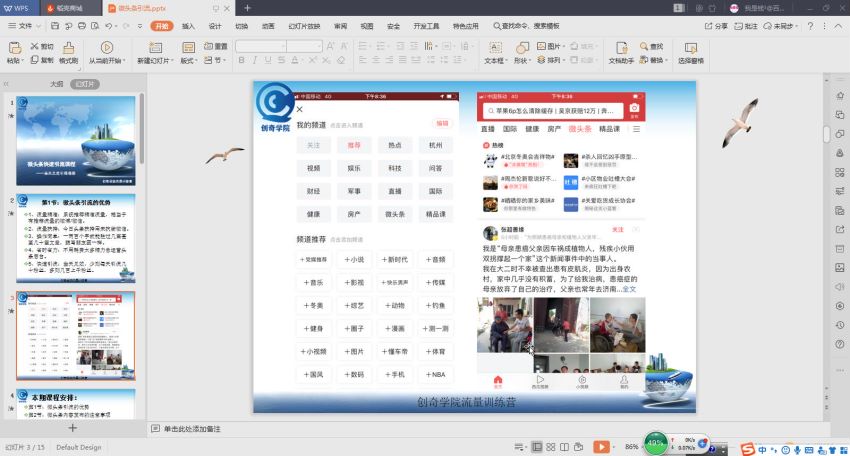Screen dimensions: 850x456
Task: Click the help question mark icon
Action: coord(810,25)
